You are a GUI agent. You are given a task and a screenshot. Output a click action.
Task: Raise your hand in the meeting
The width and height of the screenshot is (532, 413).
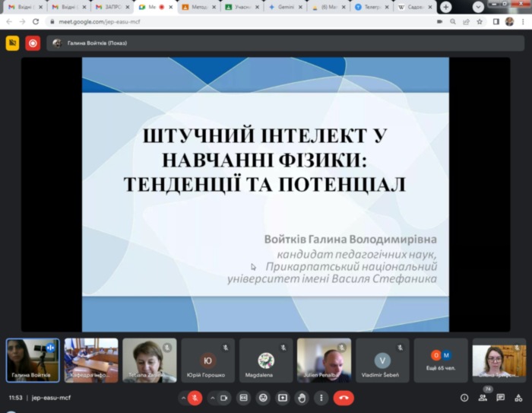click(x=302, y=398)
